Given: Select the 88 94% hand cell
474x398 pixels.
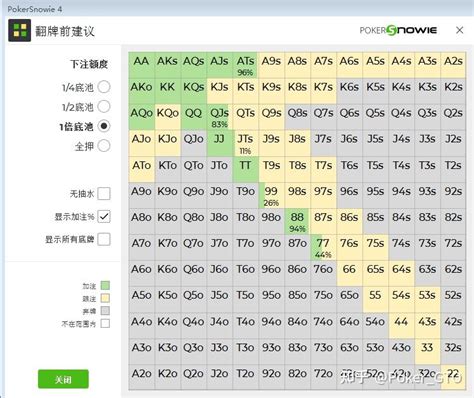Looking at the screenshot, I should 298,221.
